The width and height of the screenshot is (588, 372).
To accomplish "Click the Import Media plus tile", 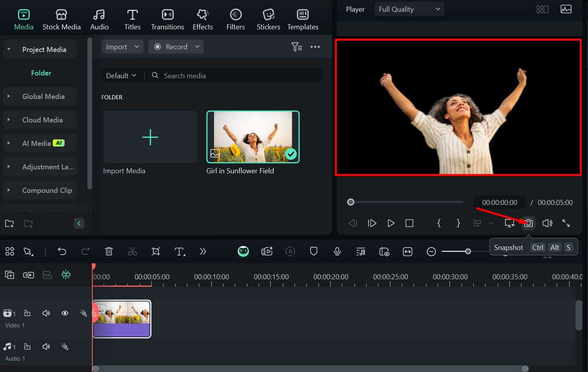I will [150, 137].
